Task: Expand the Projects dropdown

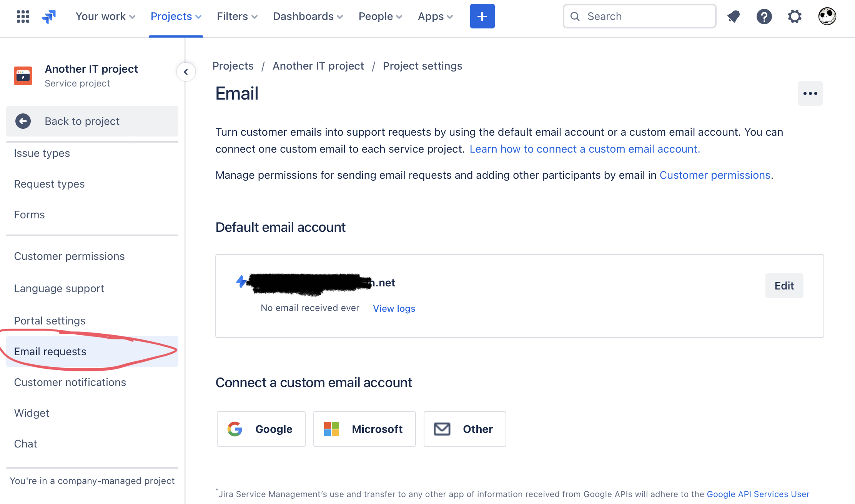Action: [176, 16]
